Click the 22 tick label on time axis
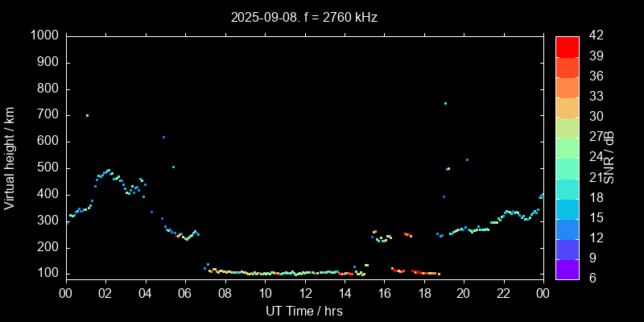This screenshot has height=322, width=644. pyautogui.click(x=503, y=293)
